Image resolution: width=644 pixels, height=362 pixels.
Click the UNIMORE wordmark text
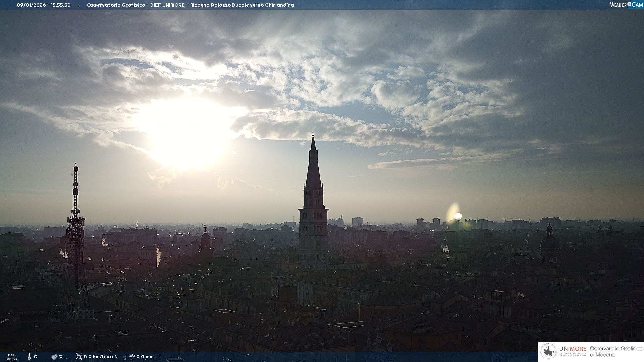point(573,349)
